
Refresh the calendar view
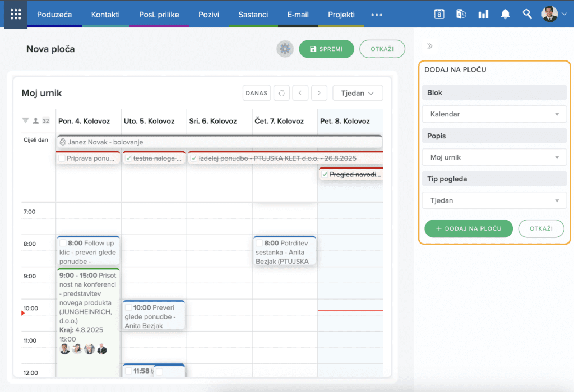(282, 93)
